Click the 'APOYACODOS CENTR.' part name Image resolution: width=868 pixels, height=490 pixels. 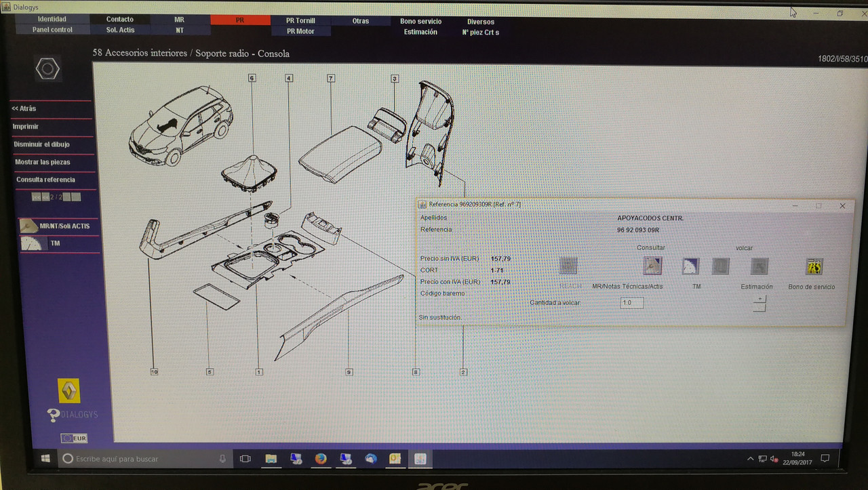pos(650,218)
